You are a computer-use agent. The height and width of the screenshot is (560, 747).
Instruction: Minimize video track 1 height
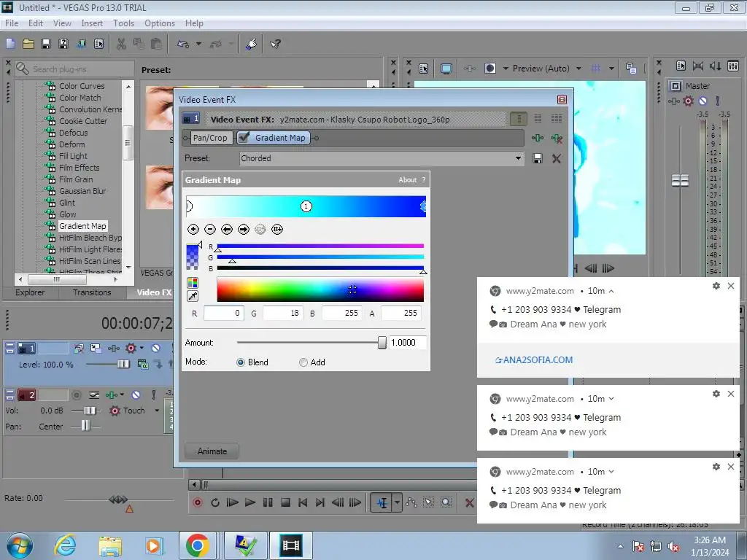[9, 346]
